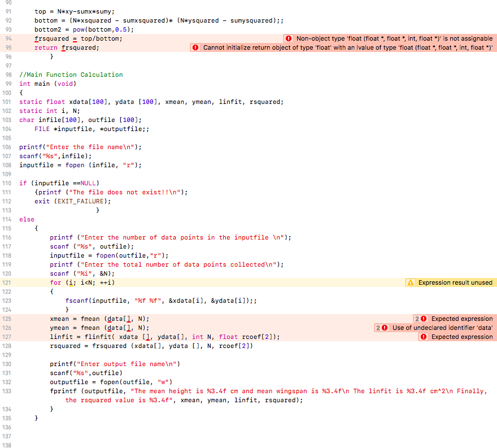Screen dimensions: 497x448
Task: Click the 'frsquared' identifier on line 94
Action: click(x=51, y=38)
